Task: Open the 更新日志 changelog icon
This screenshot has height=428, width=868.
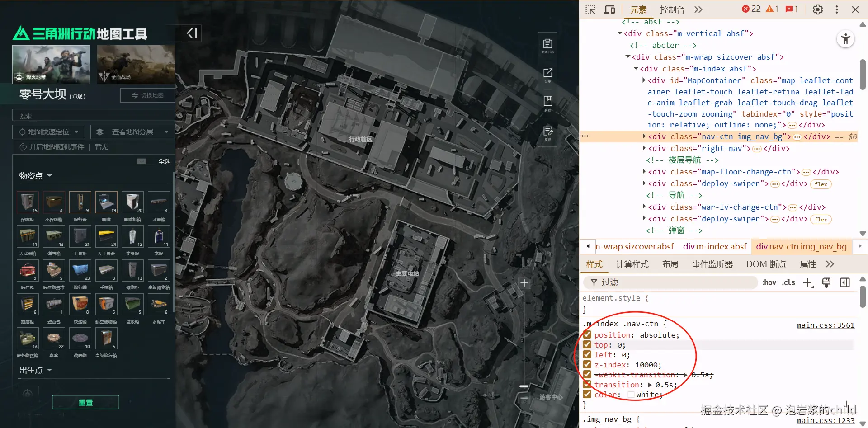Action: coord(547,45)
